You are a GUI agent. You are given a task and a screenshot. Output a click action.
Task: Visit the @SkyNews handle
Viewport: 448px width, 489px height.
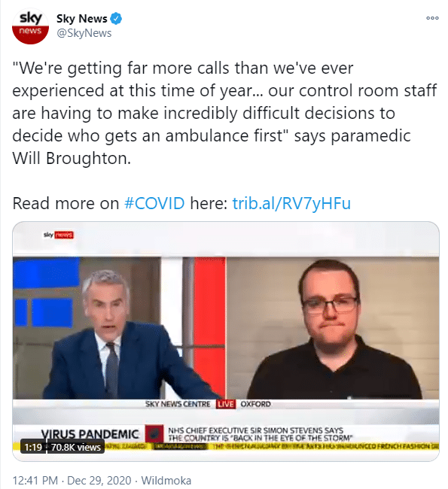coord(84,33)
